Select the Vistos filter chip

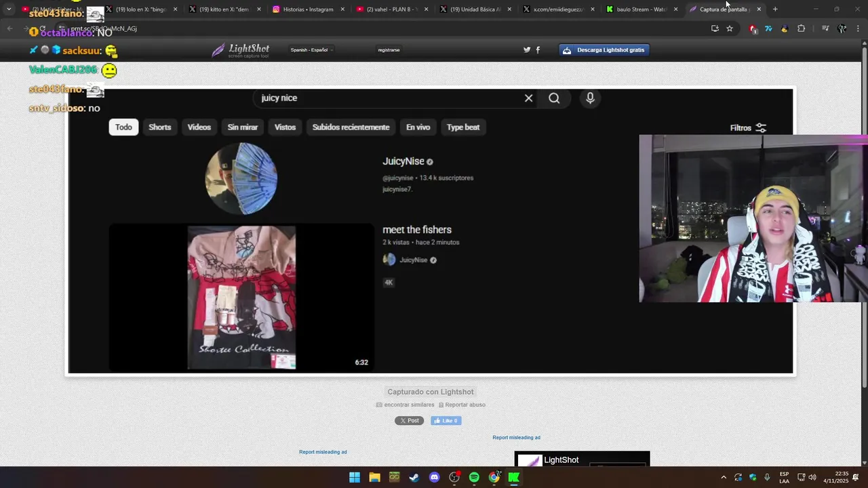285,127
